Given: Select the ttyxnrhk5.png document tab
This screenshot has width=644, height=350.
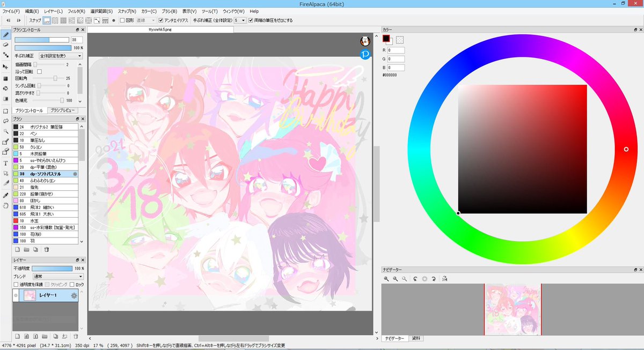Looking at the screenshot, I should 161,30.
